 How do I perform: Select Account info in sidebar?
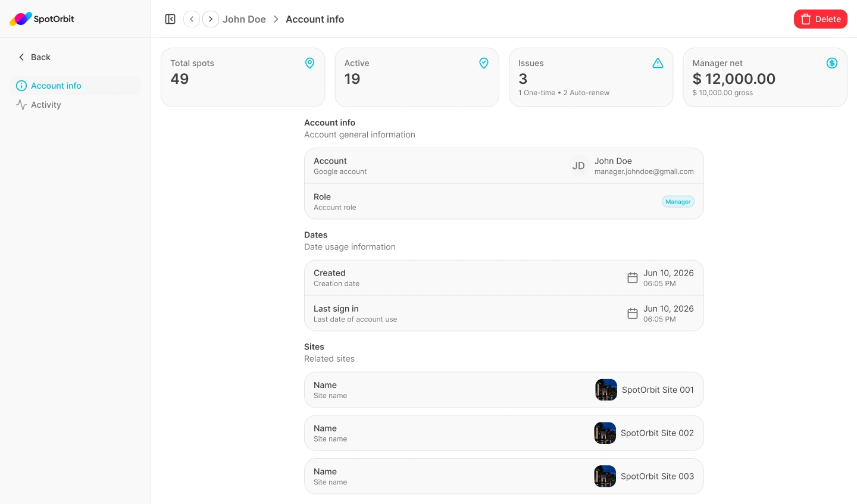point(76,86)
